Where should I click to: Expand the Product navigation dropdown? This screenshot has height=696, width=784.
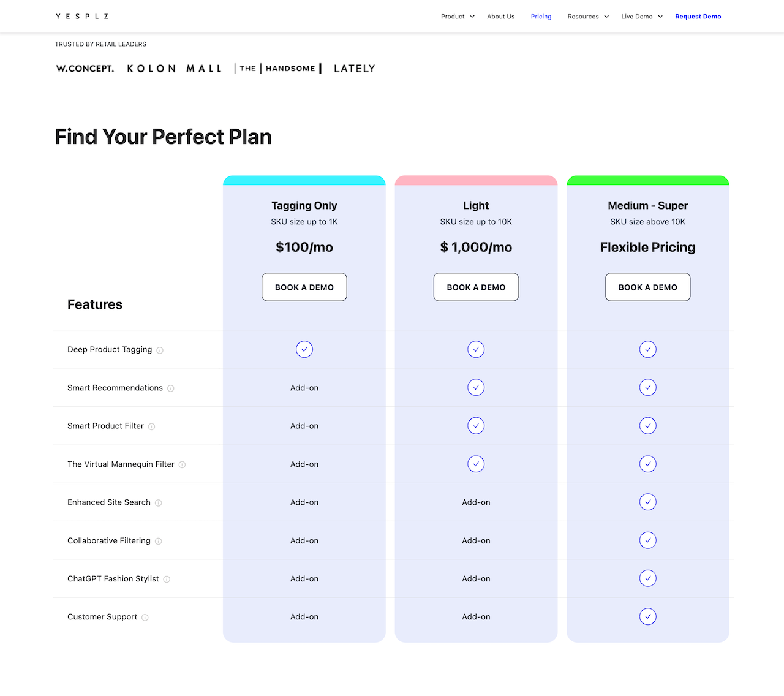tap(457, 17)
